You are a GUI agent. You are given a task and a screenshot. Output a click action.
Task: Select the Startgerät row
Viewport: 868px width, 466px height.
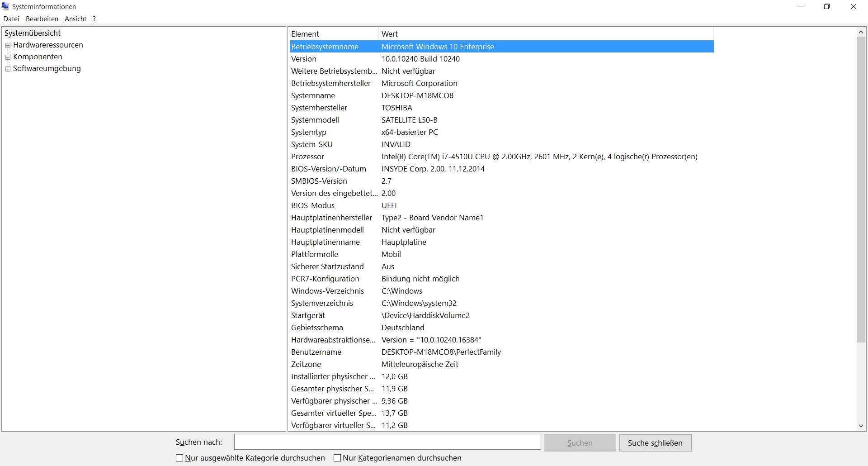point(502,315)
